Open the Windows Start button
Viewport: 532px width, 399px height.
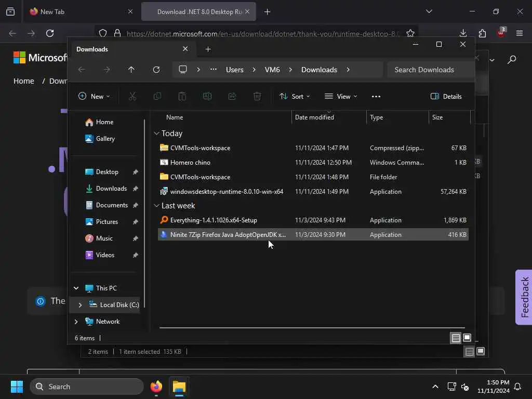click(x=17, y=387)
